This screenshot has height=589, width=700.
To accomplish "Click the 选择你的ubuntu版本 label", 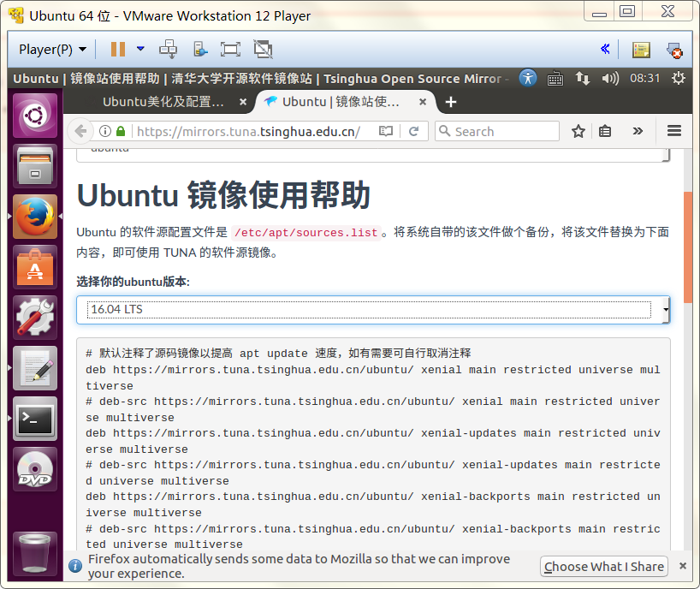I will 133,282.
